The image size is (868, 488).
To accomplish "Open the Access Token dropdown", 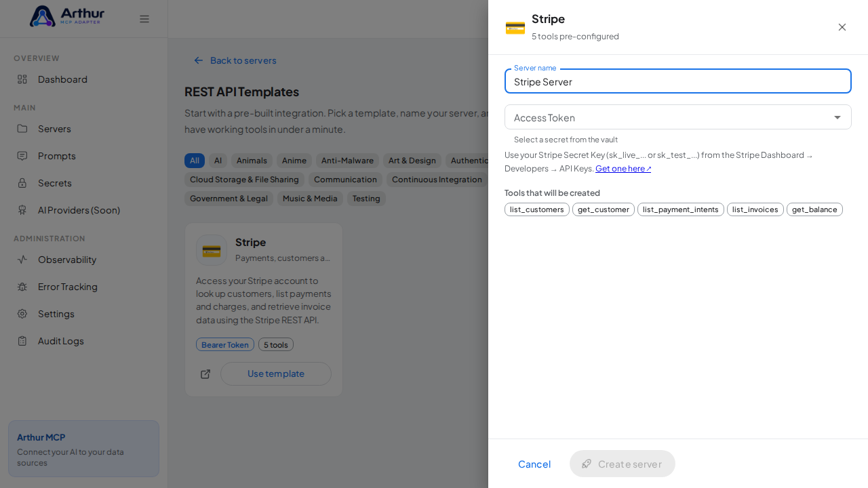I will tap(678, 117).
